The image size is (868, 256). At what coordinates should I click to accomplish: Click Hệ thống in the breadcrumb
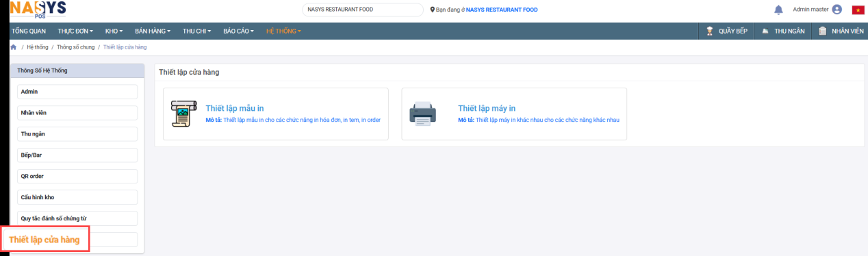[38, 47]
